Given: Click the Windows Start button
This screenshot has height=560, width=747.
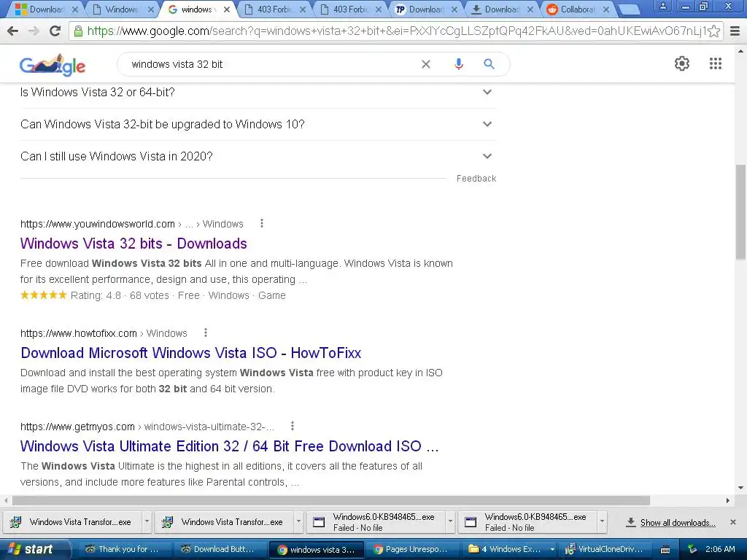Looking at the screenshot, I should pos(34,550).
